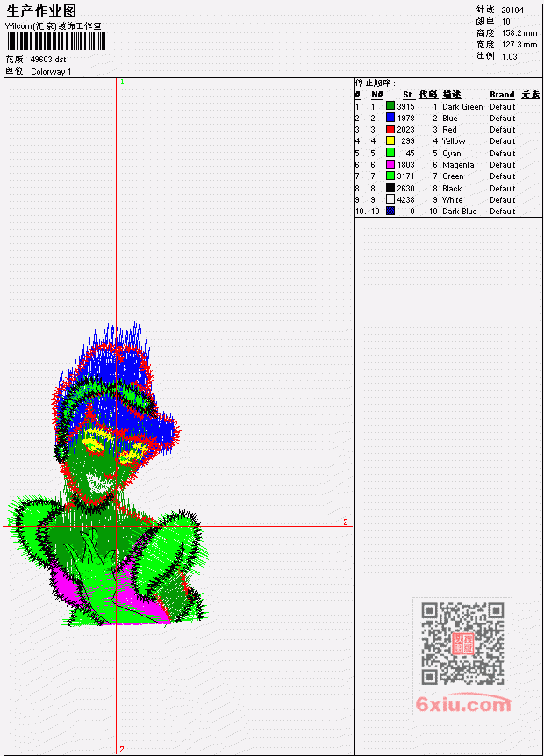Select the 'N#' column header
Screen dimensions: 544x756
(376, 95)
